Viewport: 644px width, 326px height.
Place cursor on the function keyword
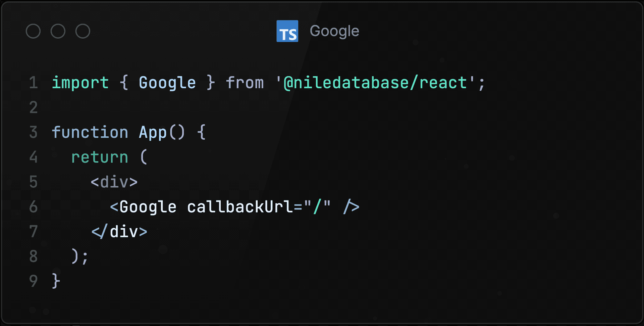[90, 132]
